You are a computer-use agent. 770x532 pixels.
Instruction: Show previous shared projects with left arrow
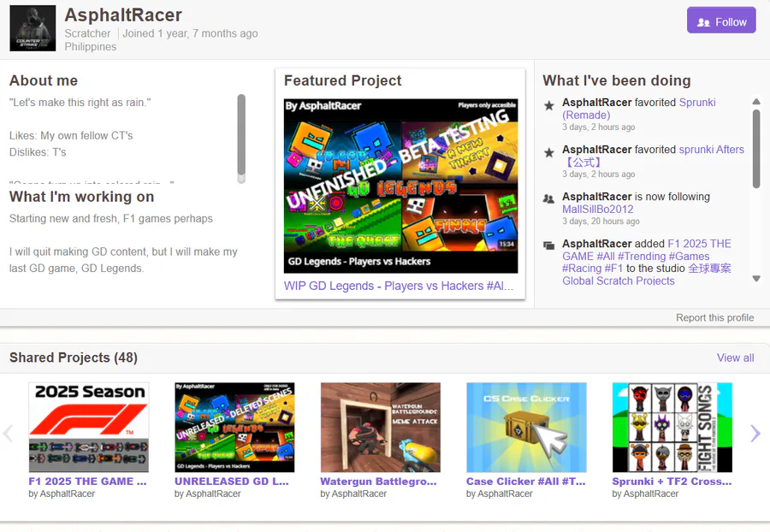tap(8, 434)
